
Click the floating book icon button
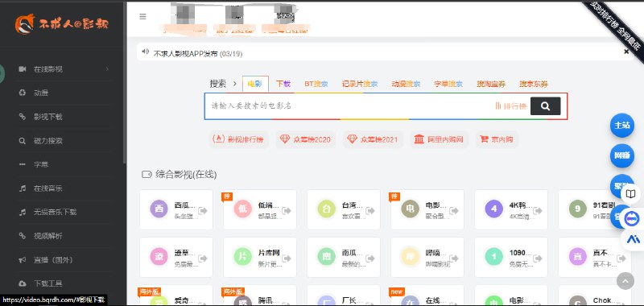(630, 194)
